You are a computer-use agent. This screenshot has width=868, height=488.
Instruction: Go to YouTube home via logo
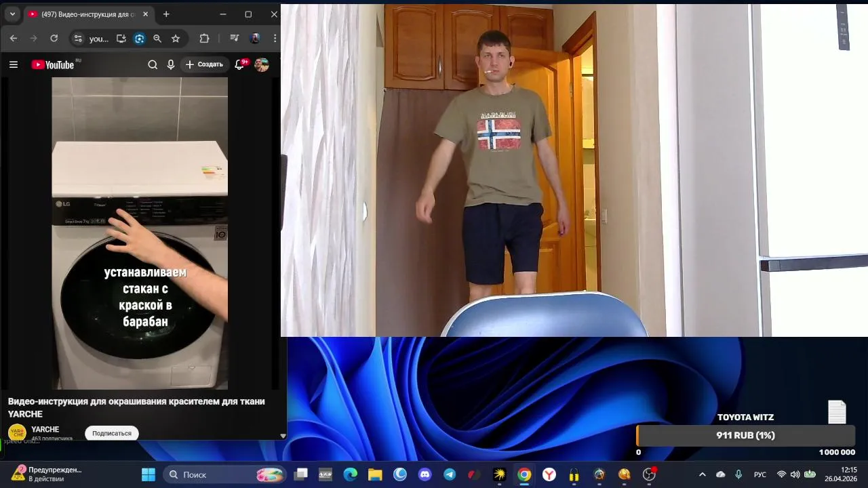tap(53, 64)
